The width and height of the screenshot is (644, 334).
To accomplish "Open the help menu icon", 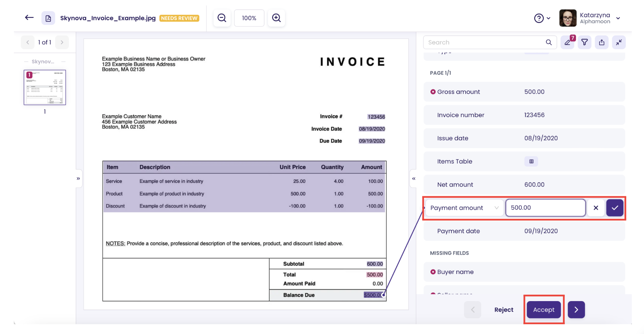I will click(x=539, y=18).
